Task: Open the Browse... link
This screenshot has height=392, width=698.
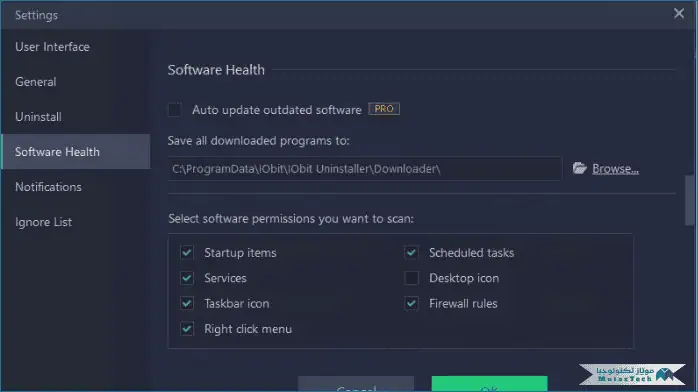Action: (x=615, y=169)
